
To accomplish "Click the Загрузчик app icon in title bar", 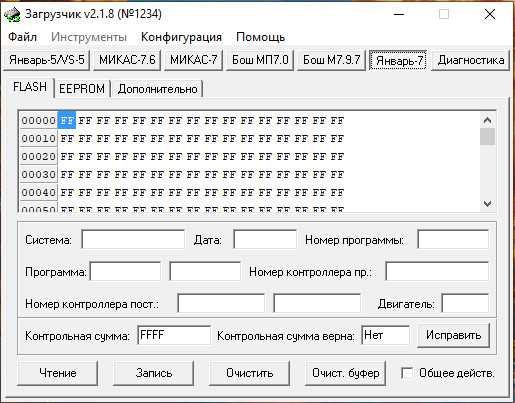I will [12, 15].
